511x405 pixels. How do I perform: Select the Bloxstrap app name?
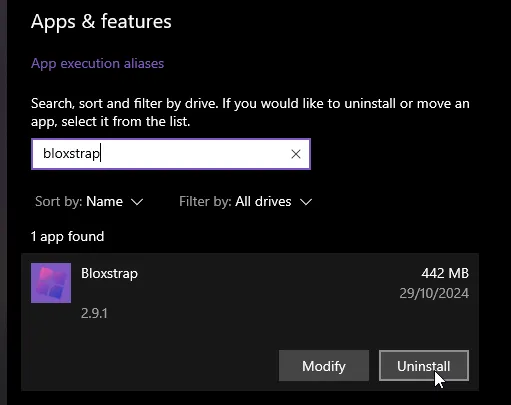[109, 274]
